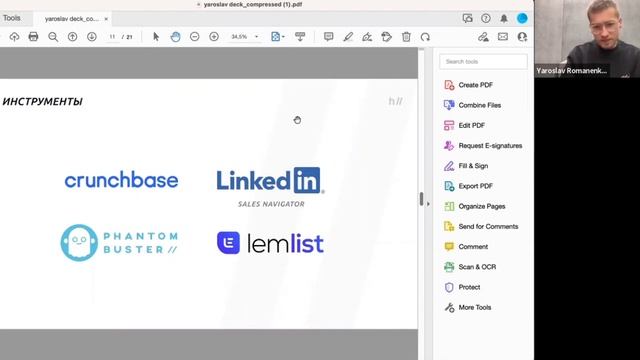Click the share link icon
This screenshot has height=360, width=640.
coord(484,37)
